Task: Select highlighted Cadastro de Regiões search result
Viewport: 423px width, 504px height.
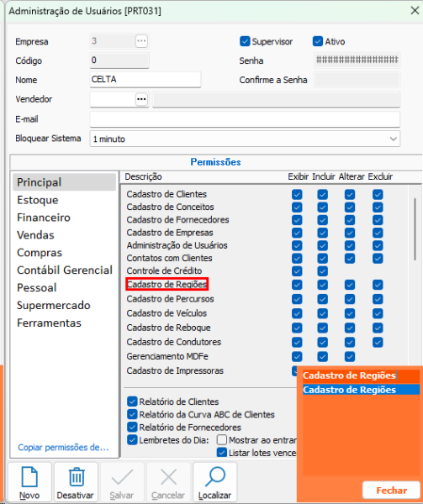Action: pos(361,390)
